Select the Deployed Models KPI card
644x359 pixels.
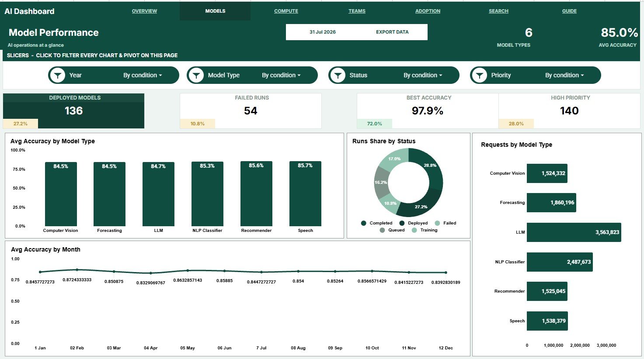(x=73, y=111)
